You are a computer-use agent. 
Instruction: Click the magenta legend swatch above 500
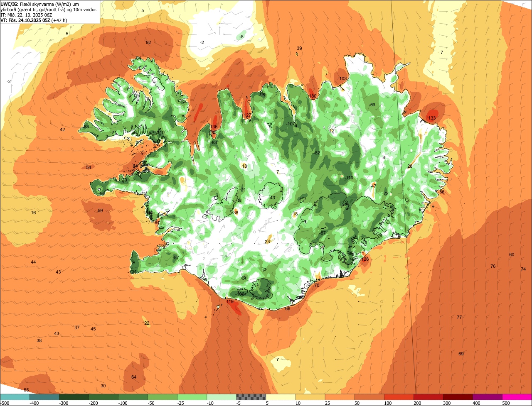[517, 397]
